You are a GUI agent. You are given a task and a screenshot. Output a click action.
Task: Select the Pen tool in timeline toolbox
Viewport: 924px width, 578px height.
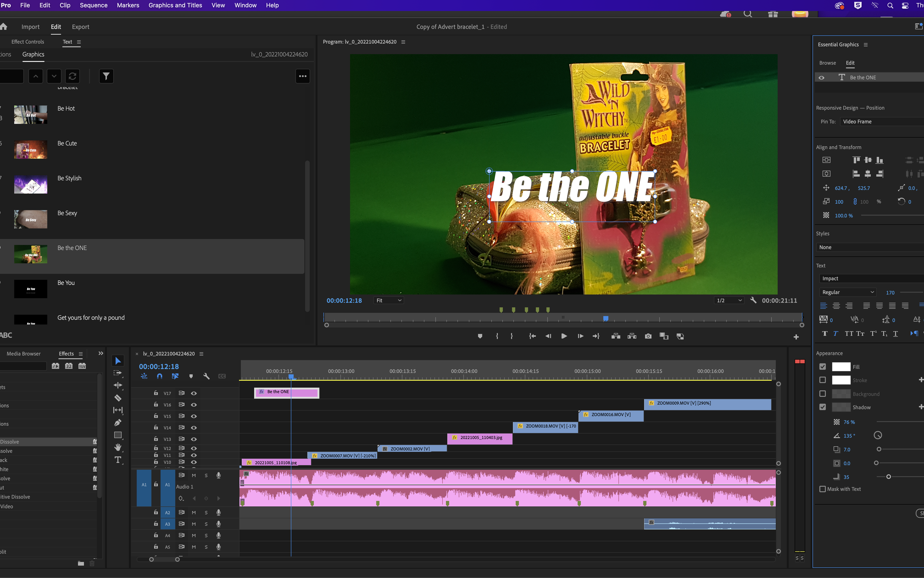click(x=118, y=422)
